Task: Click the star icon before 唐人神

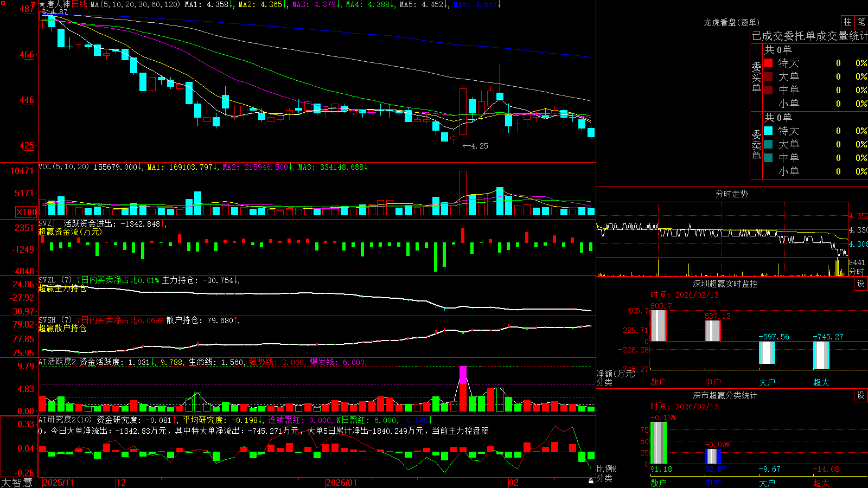Action: [42, 4]
